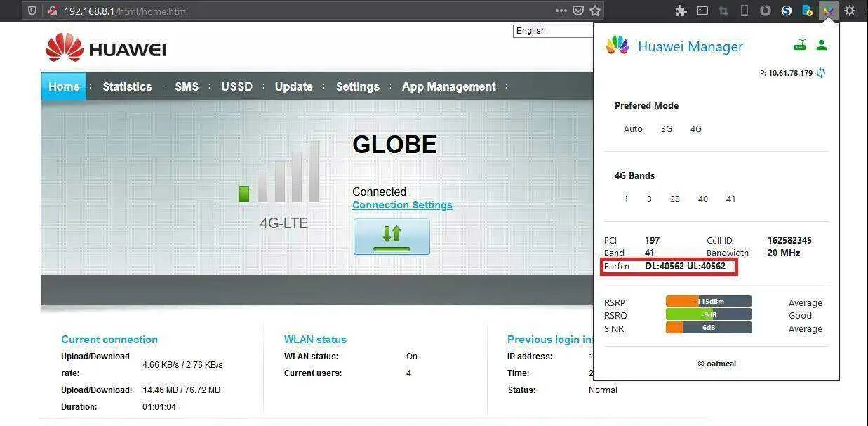Open the Connection Settings link
868x426 pixels.
pyautogui.click(x=402, y=205)
